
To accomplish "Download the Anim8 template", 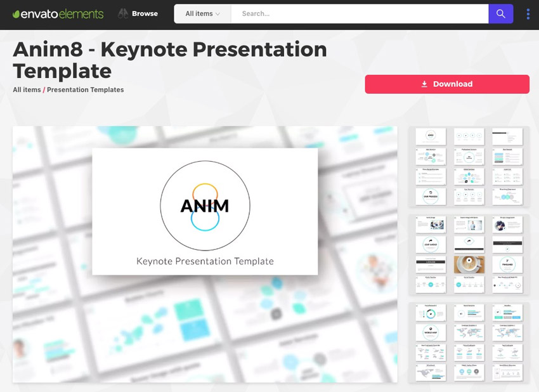I will (x=447, y=84).
